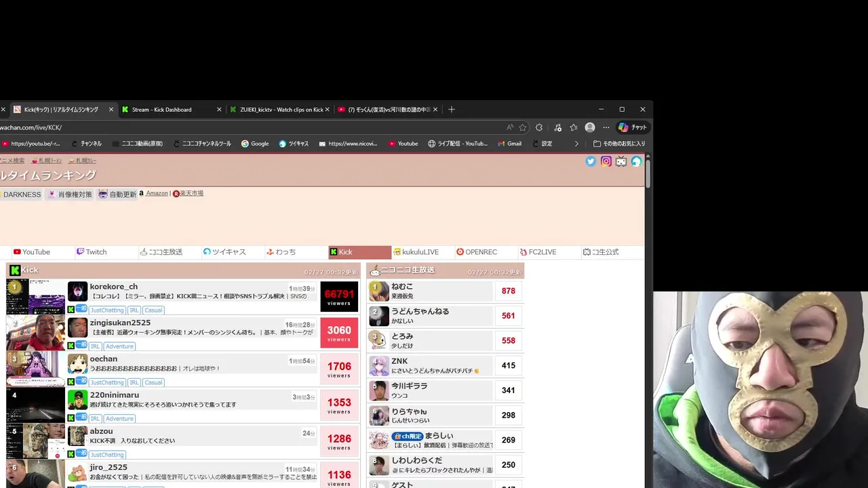Select the YouTube platform tab
The image size is (868, 488).
[x=42, y=252]
